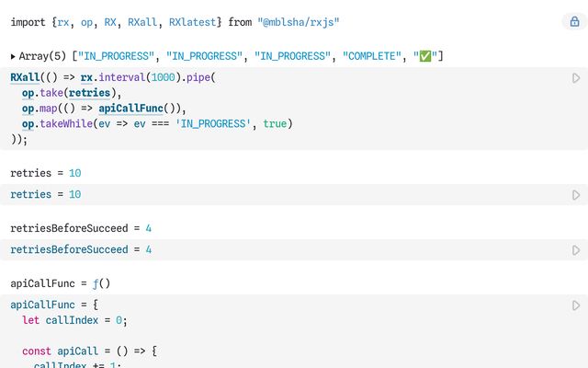Run the retriesBeforeSucceed = 4 cell
Image resolution: width=588 pixels, height=368 pixels.
point(576,249)
